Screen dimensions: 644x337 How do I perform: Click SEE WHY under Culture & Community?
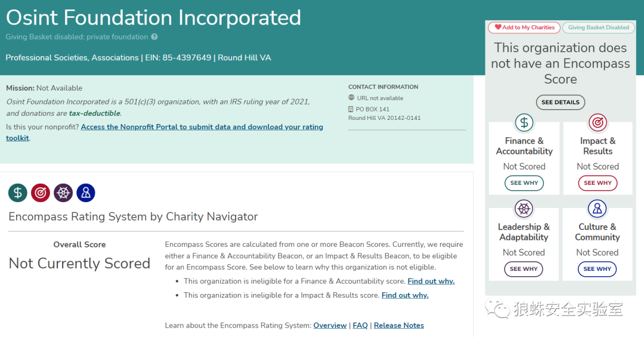tap(597, 269)
